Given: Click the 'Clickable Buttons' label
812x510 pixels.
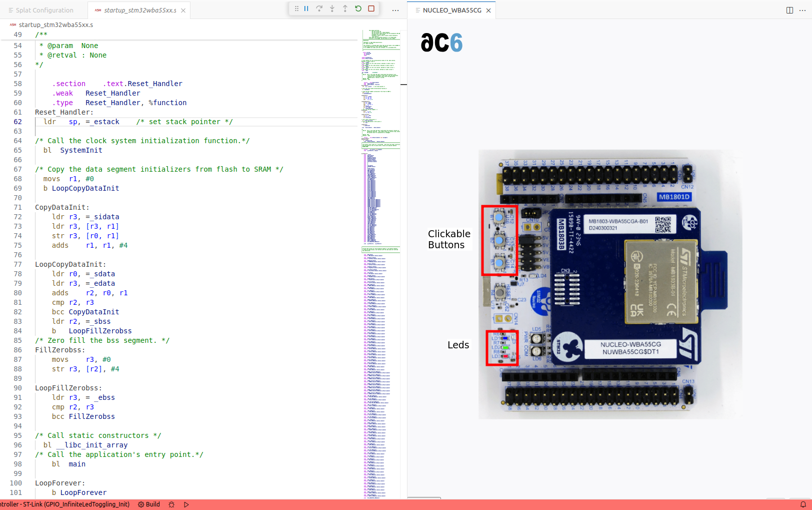Looking at the screenshot, I should [449, 239].
